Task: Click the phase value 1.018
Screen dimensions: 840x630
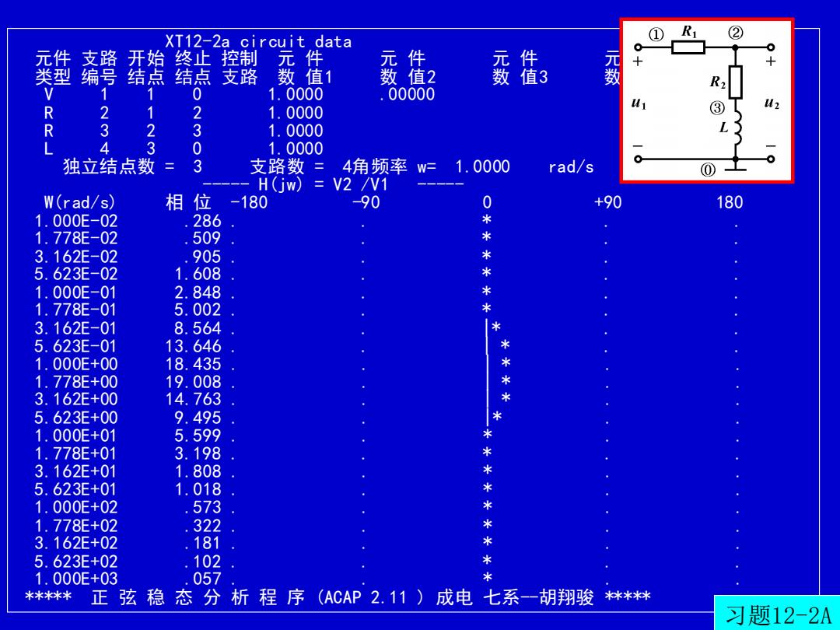Action: pos(198,490)
